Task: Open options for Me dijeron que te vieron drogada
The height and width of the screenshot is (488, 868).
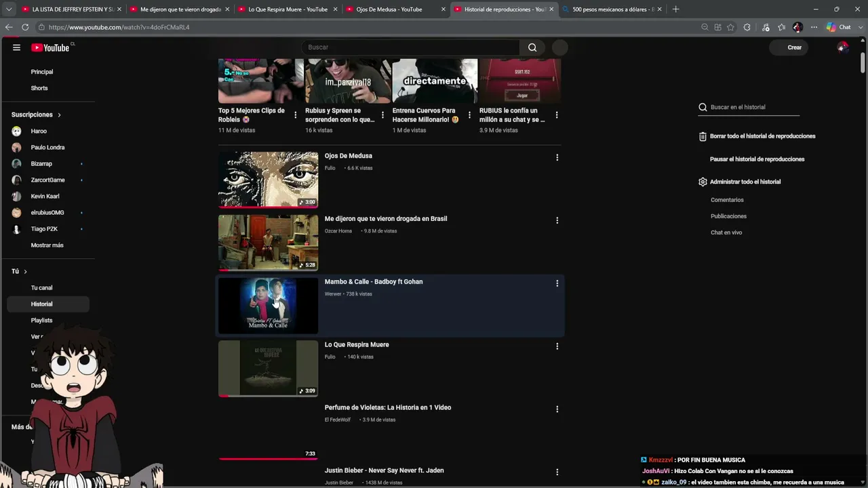Action: coord(557,220)
